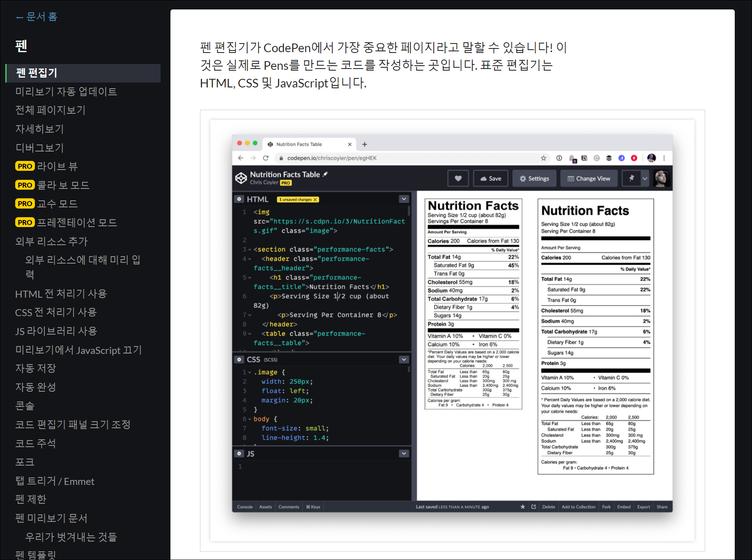Screen dimensions: 752x560
Task: Go to the 자동 저장 section
Action: [35, 368]
